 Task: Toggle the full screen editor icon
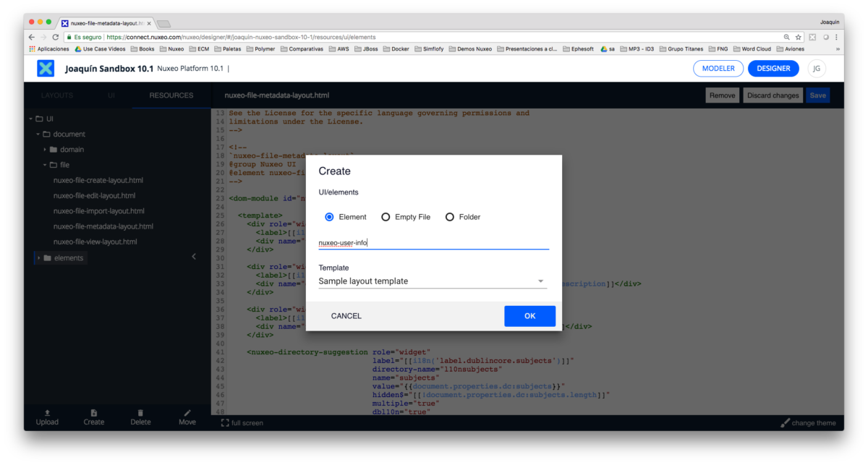point(224,422)
